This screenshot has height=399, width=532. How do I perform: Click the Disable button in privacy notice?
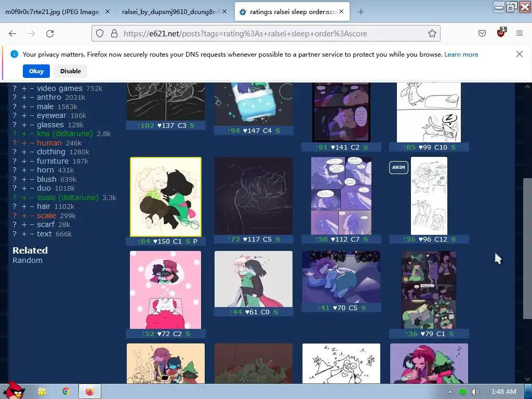click(71, 71)
